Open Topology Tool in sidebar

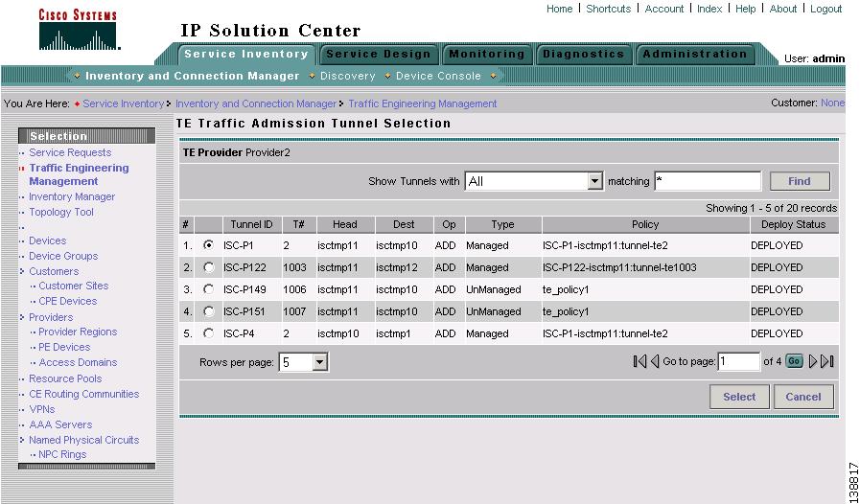[x=60, y=212]
